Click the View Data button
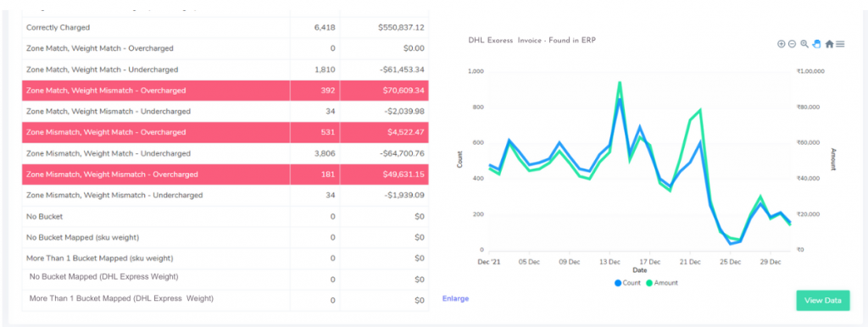The height and width of the screenshot is (327, 868). [x=823, y=301]
